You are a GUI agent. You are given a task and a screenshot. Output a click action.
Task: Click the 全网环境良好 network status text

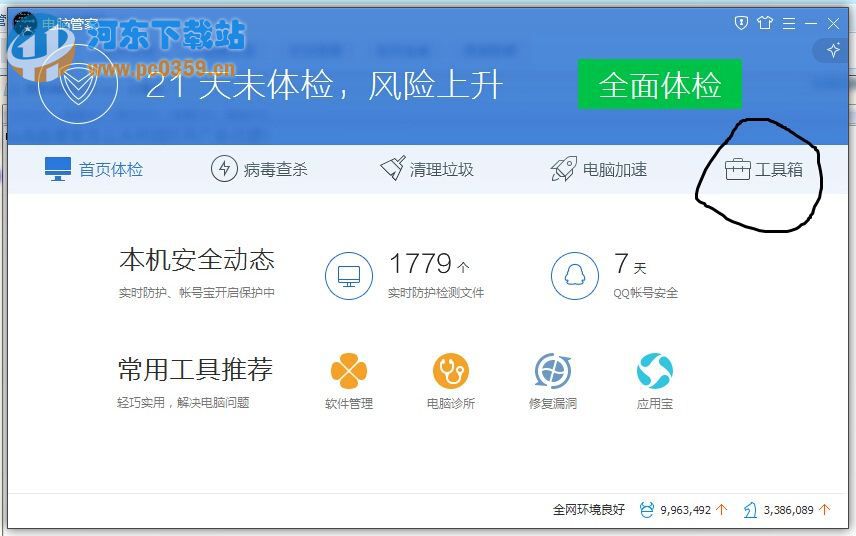point(588,510)
